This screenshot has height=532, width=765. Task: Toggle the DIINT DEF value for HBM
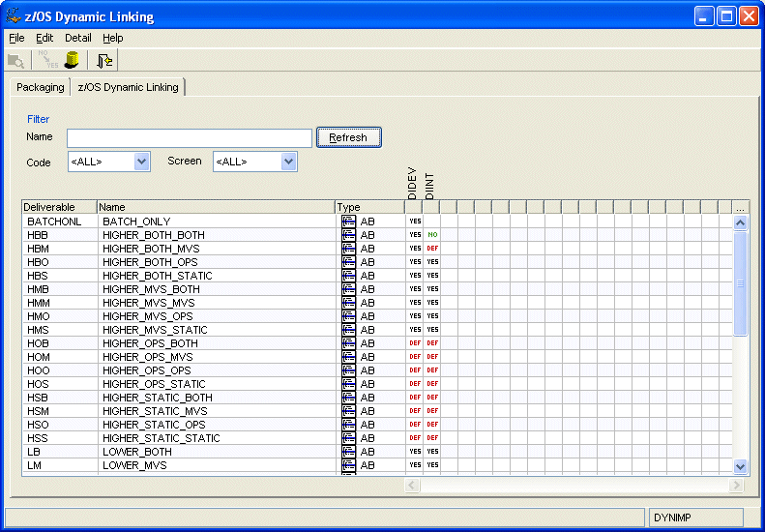coord(433,249)
